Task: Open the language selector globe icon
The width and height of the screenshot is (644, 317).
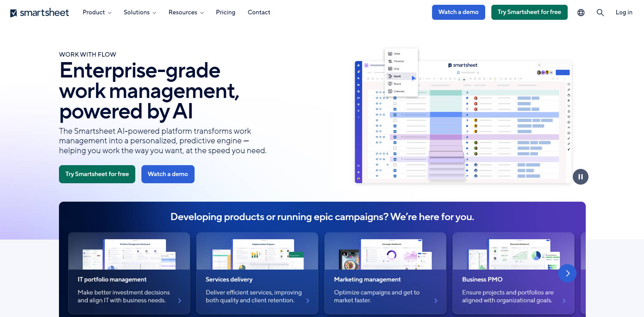Action: click(581, 12)
